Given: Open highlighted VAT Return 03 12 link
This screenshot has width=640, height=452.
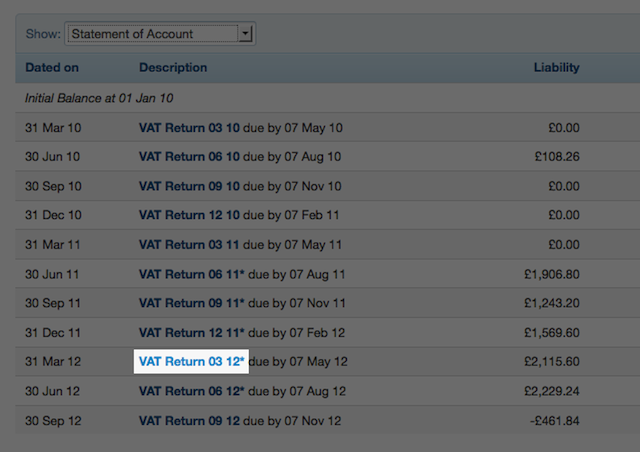Looking at the screenshot, I should [191, 361].
